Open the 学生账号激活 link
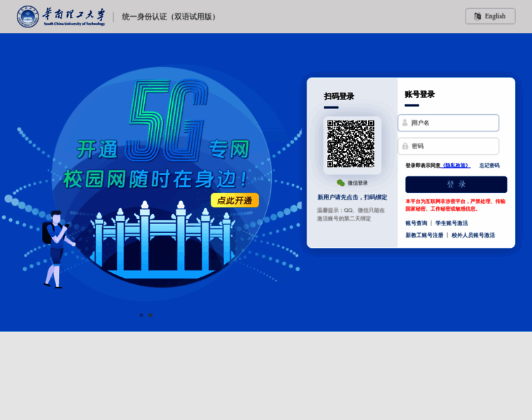Image resolution: width=532 pixels, height=420 pixels. [451, 223]
